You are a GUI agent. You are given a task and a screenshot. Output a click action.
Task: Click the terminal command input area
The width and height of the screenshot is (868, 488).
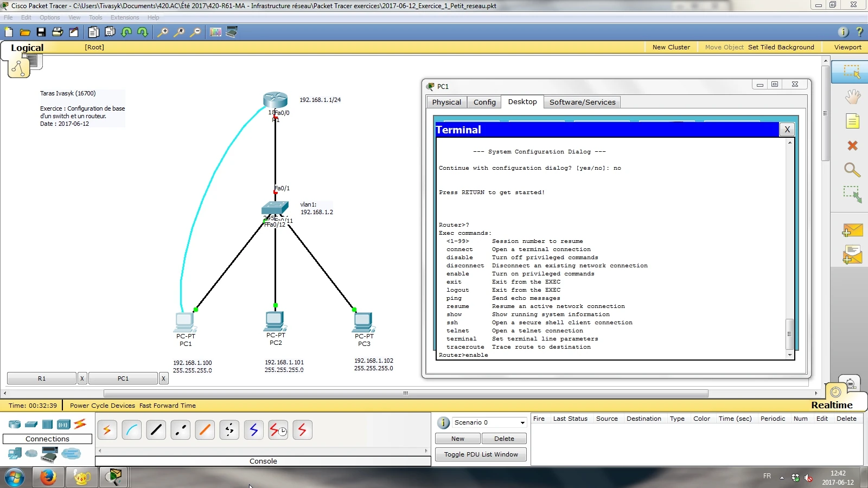(x=611, y=249)
